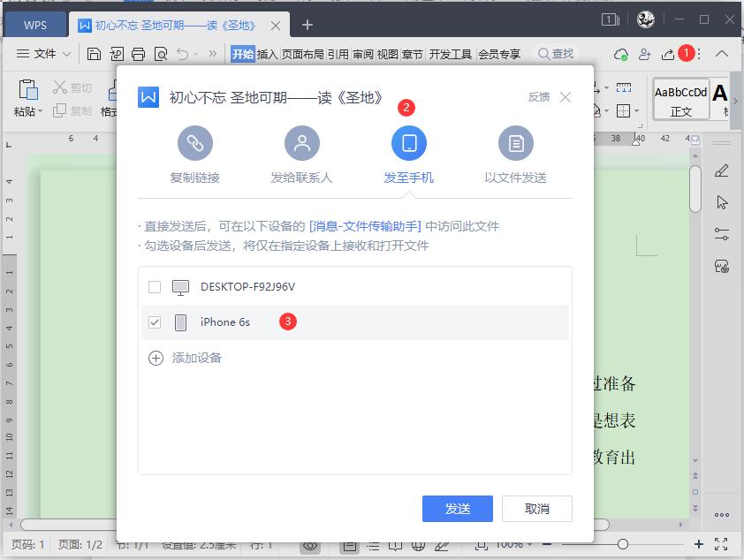Click 添加设备 to add a device
The image size is (744, 560).
pos(185,358)
